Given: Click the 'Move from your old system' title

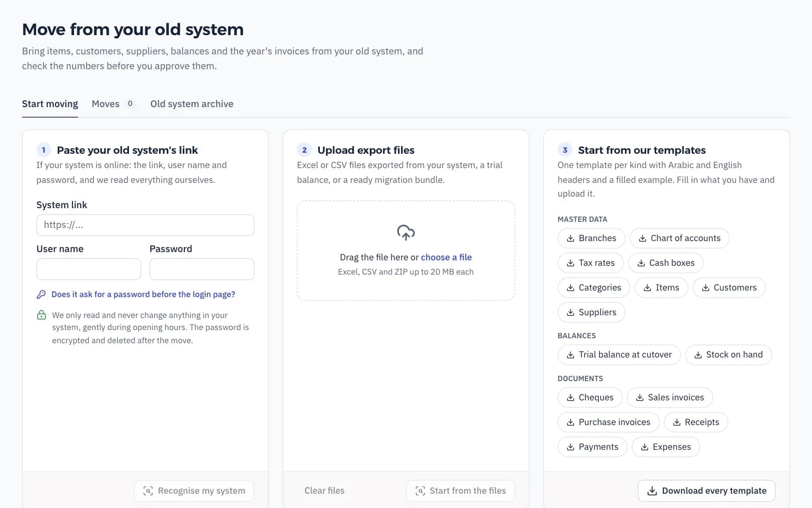Looking at the screenshot, I should pos(133,29).
